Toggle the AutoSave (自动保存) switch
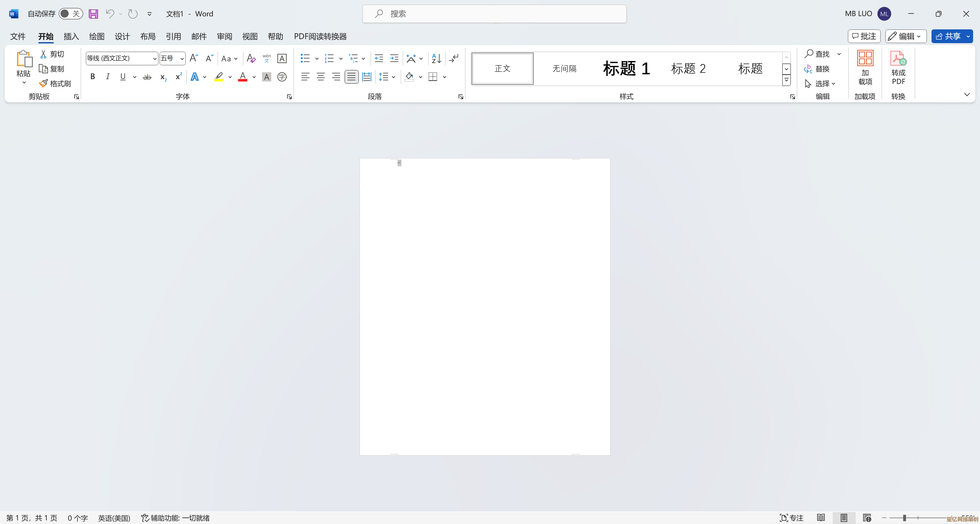 point(71,14)
